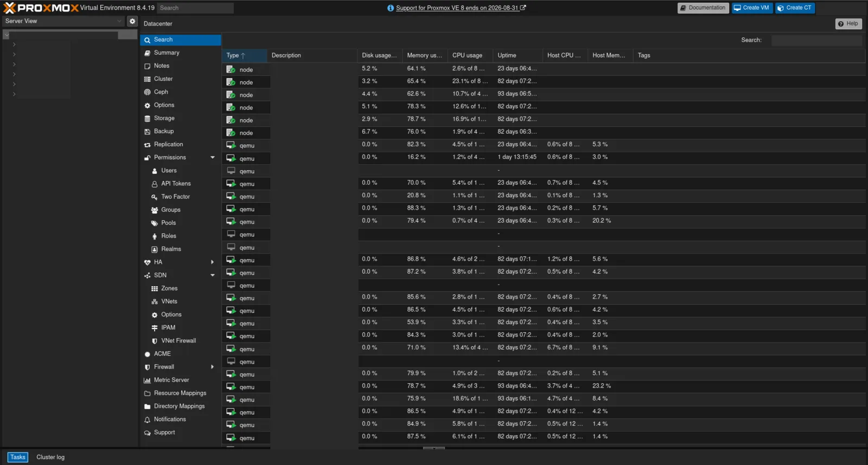Open Server View settings gear

click(x=132, y=21)
